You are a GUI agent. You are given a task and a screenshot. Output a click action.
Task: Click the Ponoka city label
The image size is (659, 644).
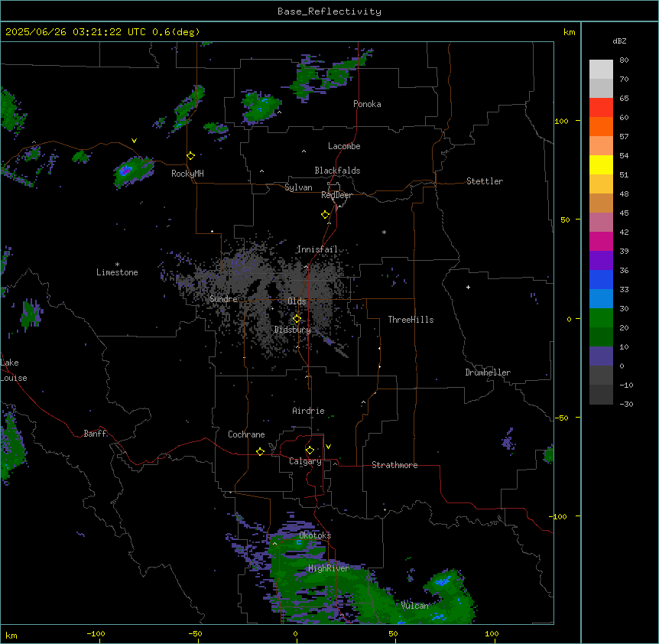point(367,104)
